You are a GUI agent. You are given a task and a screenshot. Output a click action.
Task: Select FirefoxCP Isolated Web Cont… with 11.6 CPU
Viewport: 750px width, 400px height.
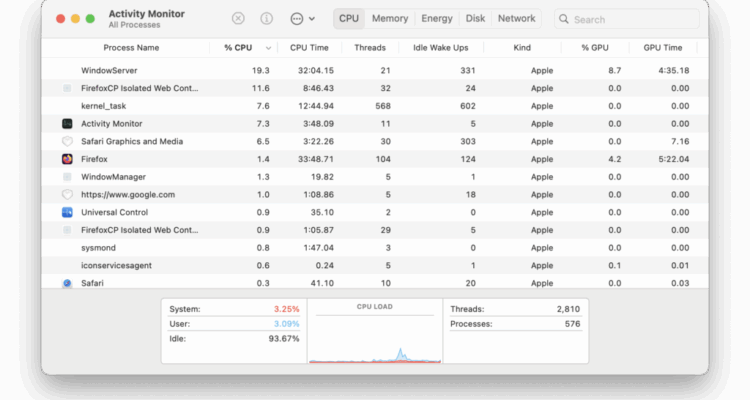point(139,88)
